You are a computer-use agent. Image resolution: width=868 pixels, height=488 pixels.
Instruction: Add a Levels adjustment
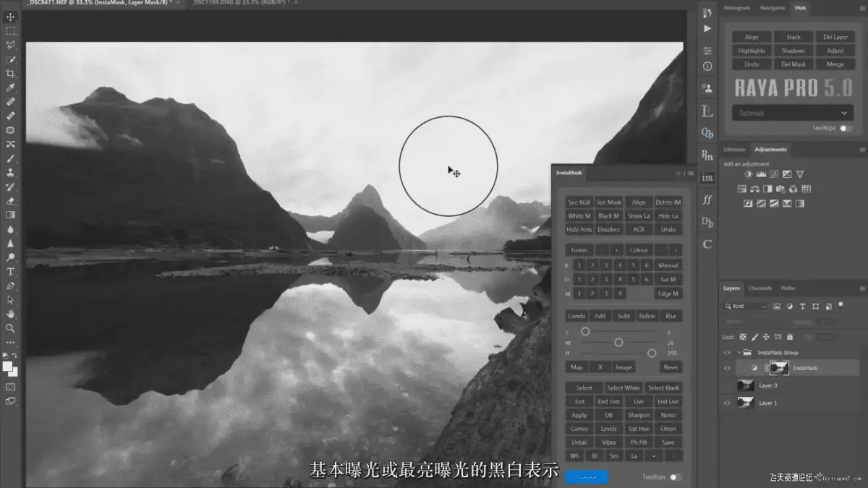(x=761, y=174)
